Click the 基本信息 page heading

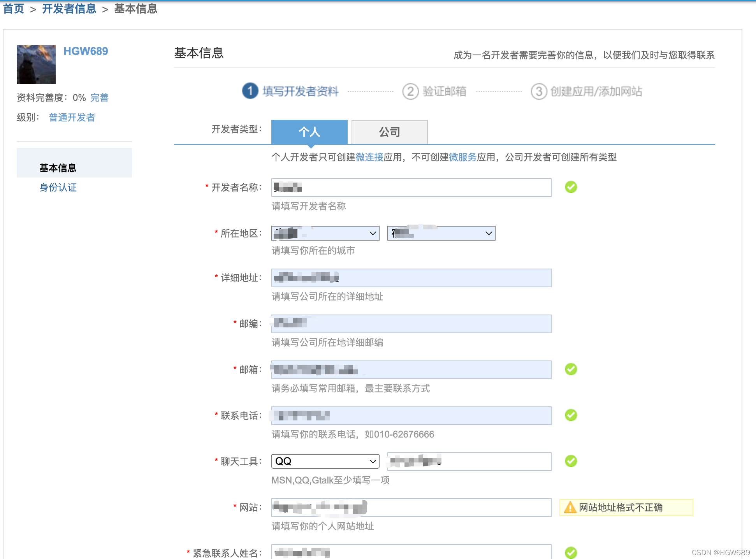(199, 53)
